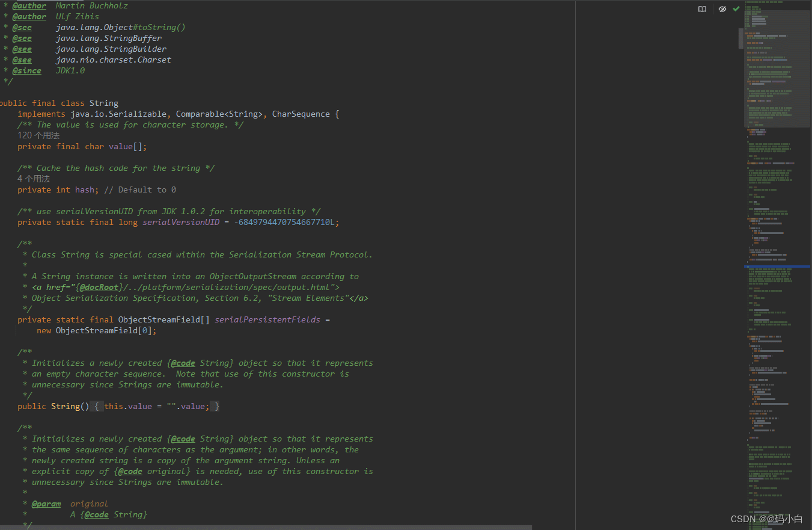The height and width of the screenshot is (530, 812).
Task: Click the 'JDK1.0' since value
Action: pos(70,70)
